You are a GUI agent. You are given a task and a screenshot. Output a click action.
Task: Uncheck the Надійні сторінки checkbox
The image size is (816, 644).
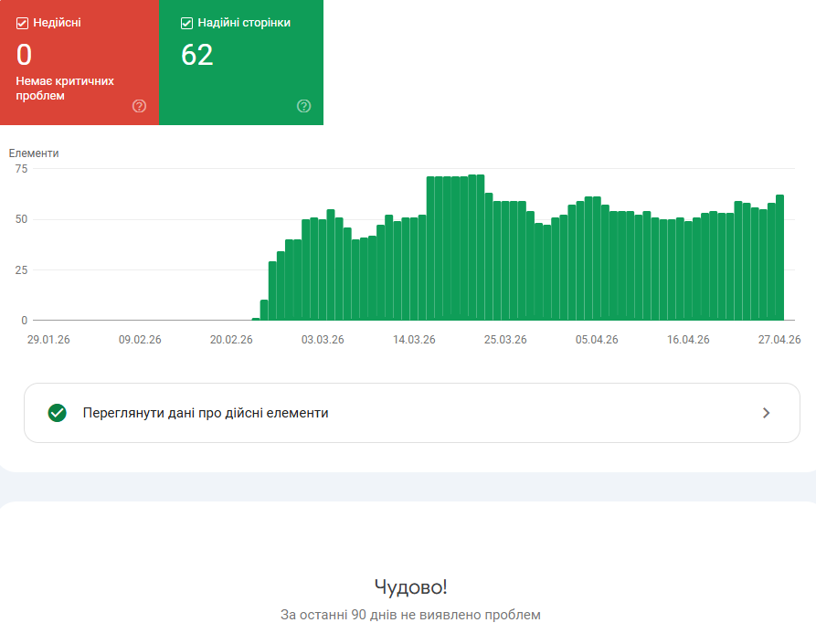click(186, 23)
